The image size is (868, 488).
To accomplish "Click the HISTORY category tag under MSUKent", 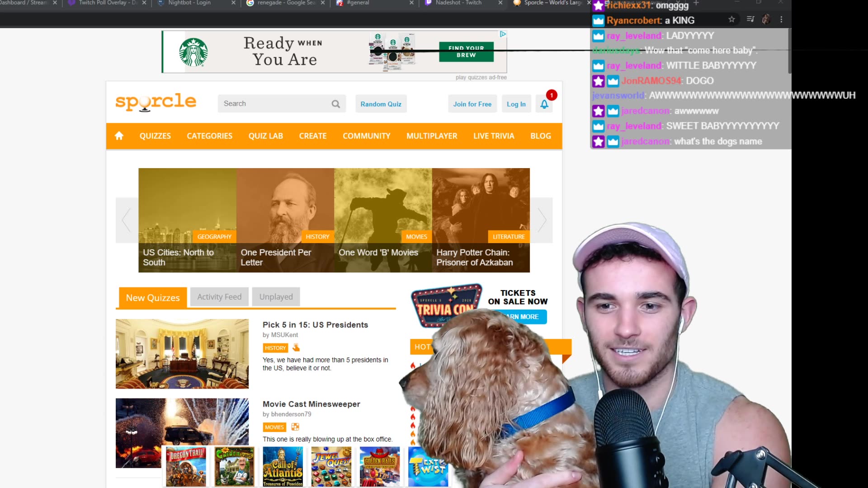I will click(x=275, y=348).
